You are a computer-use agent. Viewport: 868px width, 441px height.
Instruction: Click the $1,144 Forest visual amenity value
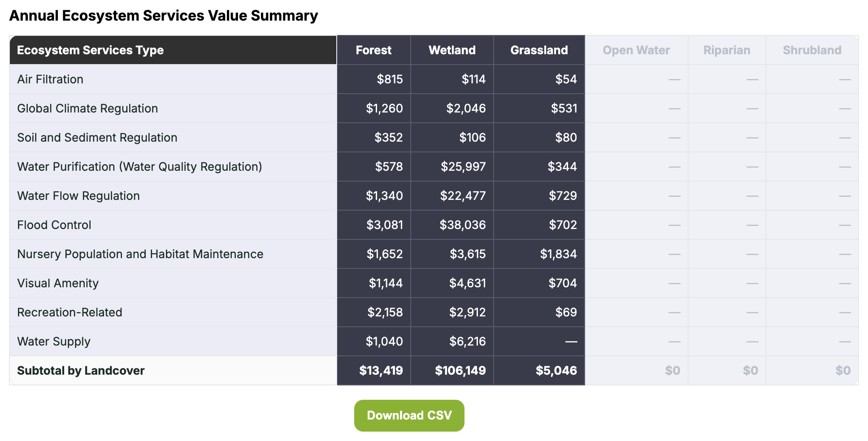386,283
